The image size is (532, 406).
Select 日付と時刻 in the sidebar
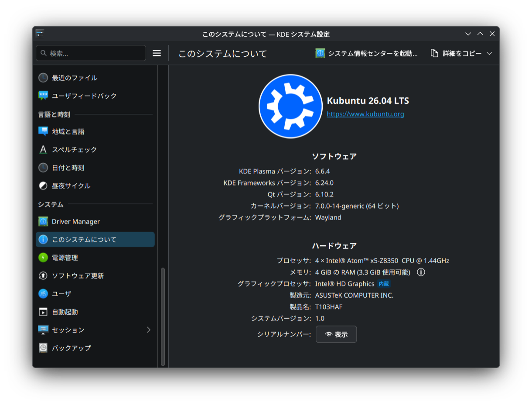coord(95,168)
